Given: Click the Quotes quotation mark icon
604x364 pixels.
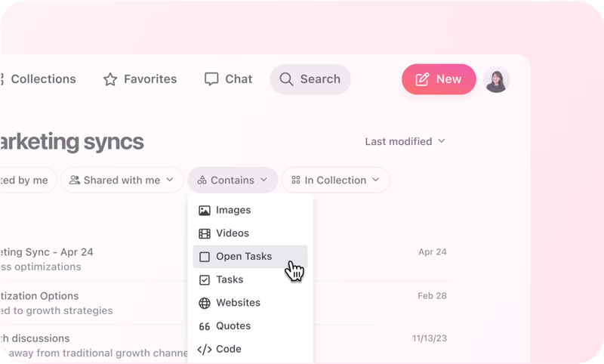Looking at the screenshot, I should tap(204, 326).
